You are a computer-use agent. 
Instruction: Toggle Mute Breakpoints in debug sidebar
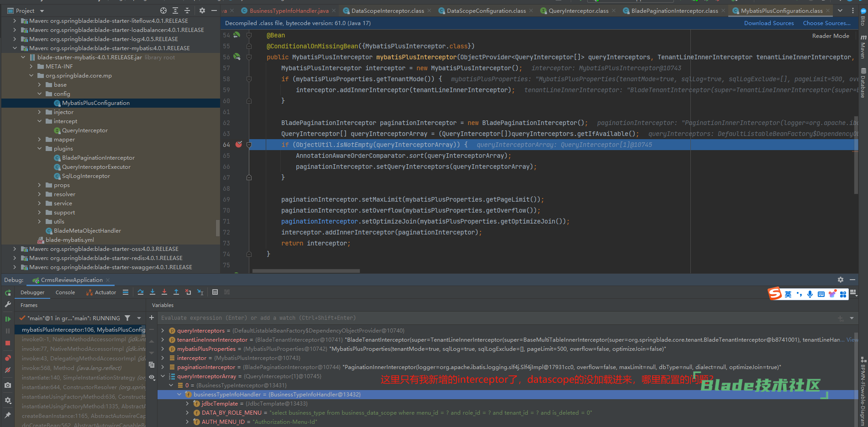pos(8,370)
